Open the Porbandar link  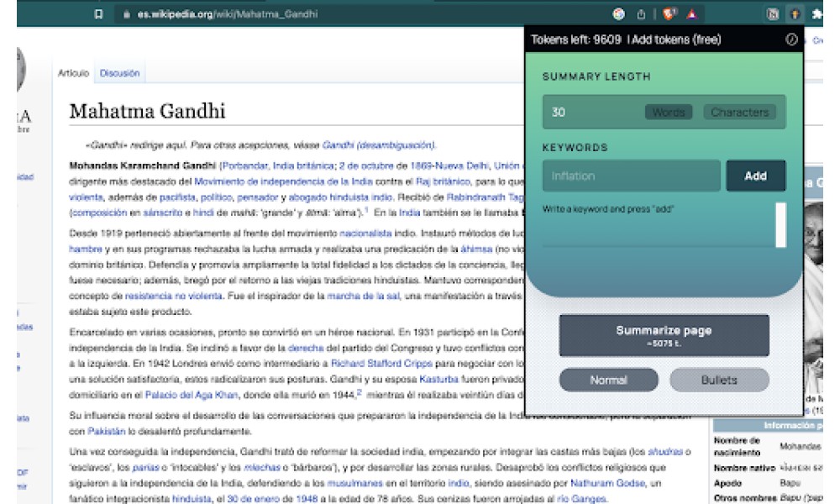244,165
